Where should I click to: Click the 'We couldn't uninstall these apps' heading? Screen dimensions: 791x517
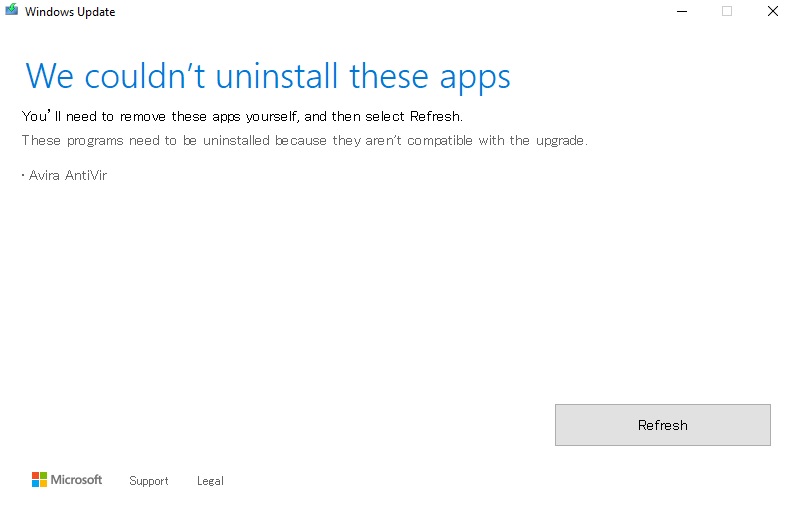coord(268,77)
